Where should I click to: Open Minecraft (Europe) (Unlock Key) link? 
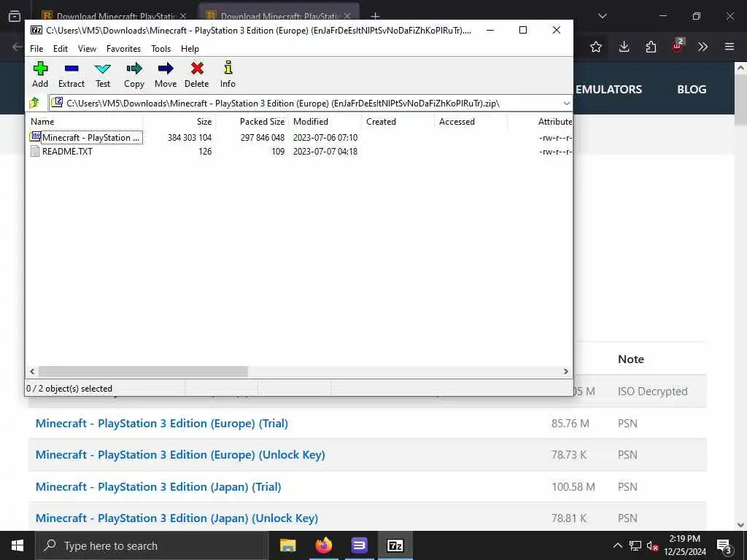(180, 455)
